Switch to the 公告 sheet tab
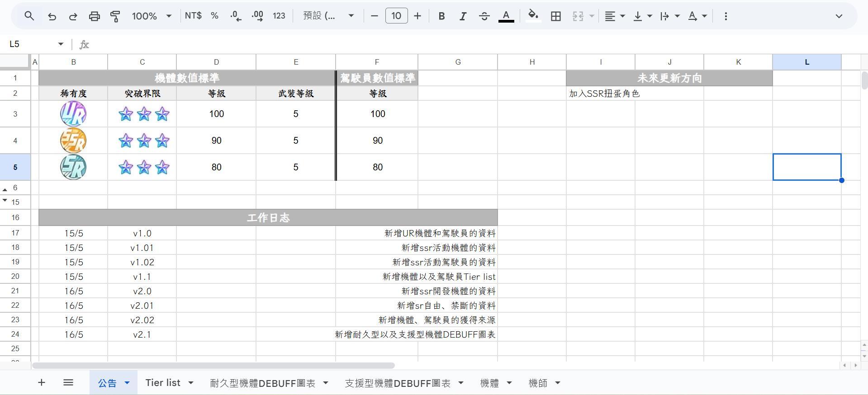Image resolution: width=868 pixels, height=395 pixels. [x=108, y=383]
